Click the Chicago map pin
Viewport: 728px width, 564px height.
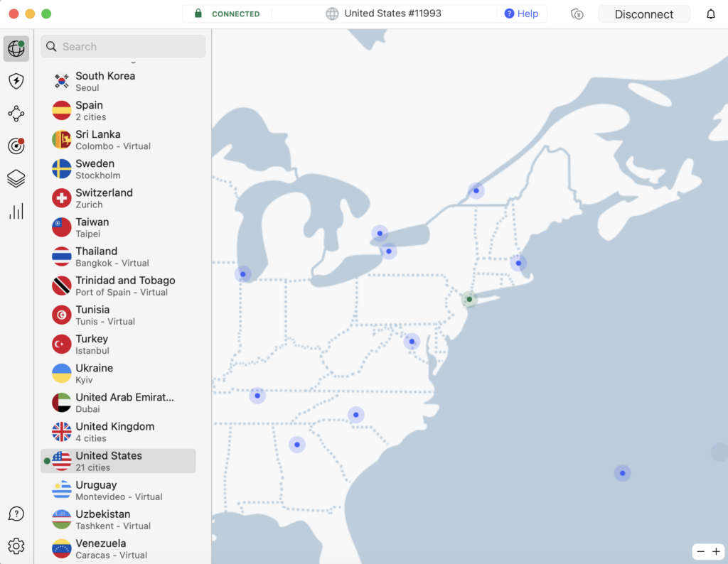point(243,274)
